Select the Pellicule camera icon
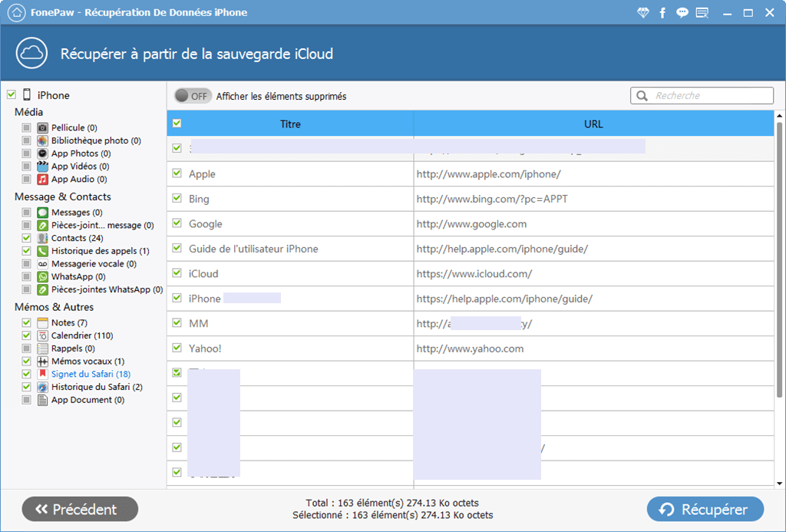 [x=43, y=128]
